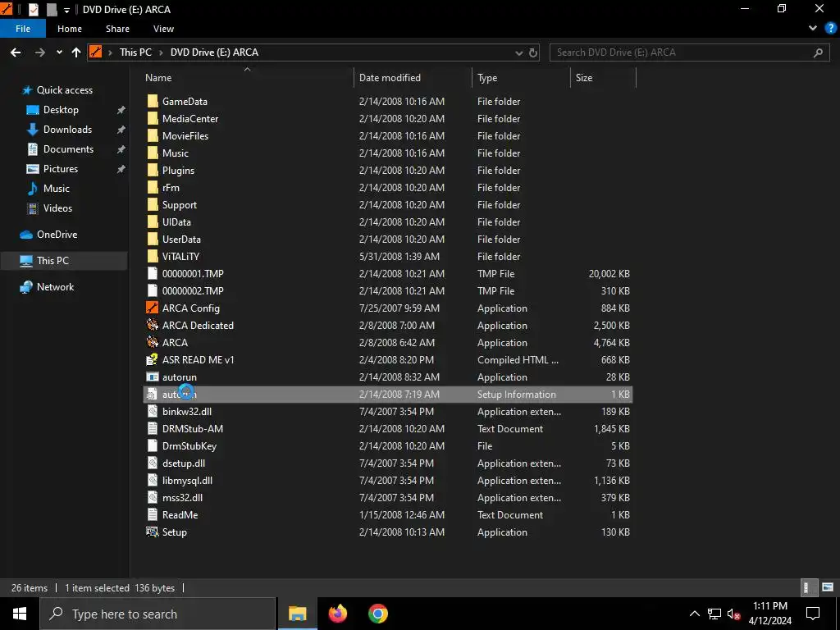The height and width of the screenshot is (630, 840).
Task: Select the 00000001.TMP file icon
Action: point(152,273)
